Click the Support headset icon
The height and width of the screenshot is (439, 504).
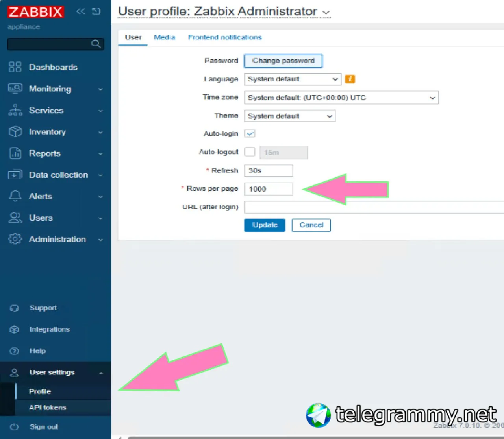pyautogui.click(x=14, y=308)
